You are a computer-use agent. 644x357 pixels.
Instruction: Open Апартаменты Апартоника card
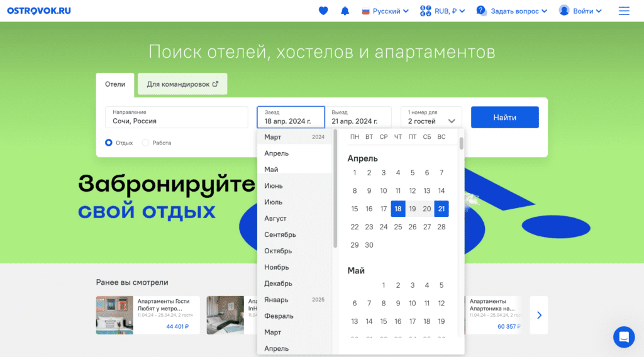tap(493, 315)
